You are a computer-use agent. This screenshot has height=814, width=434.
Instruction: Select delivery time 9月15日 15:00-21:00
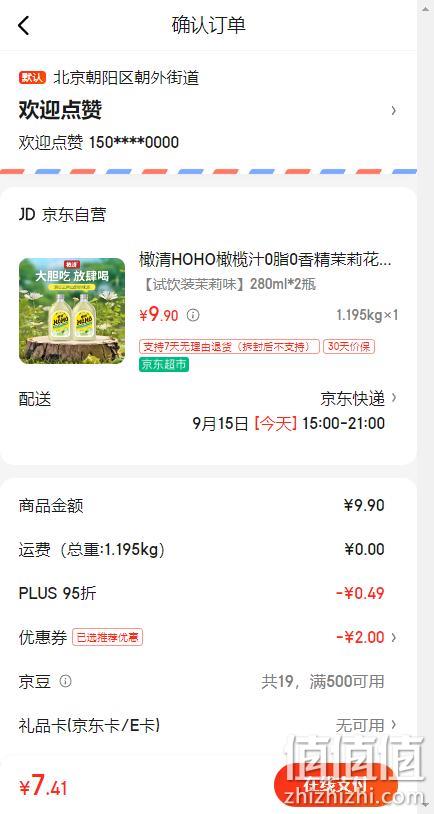pyautogui.click(x=289, y=424)
